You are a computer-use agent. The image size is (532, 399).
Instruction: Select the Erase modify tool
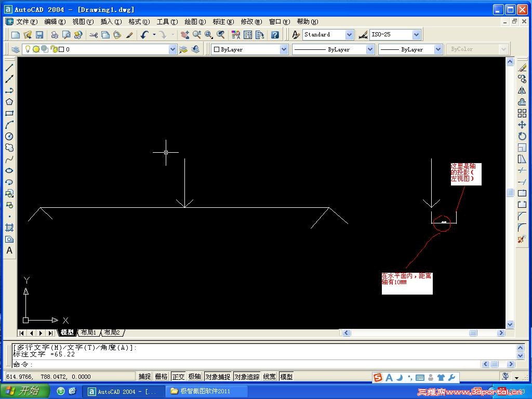pos(522,68)
